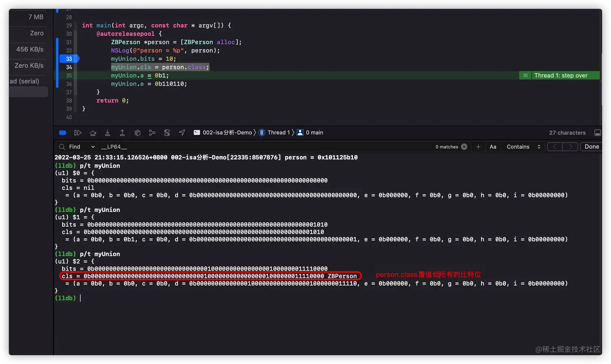This screenshot has width=611, height=364.
Task: Select 0 main stack frame
Action: tap(310, 133)
